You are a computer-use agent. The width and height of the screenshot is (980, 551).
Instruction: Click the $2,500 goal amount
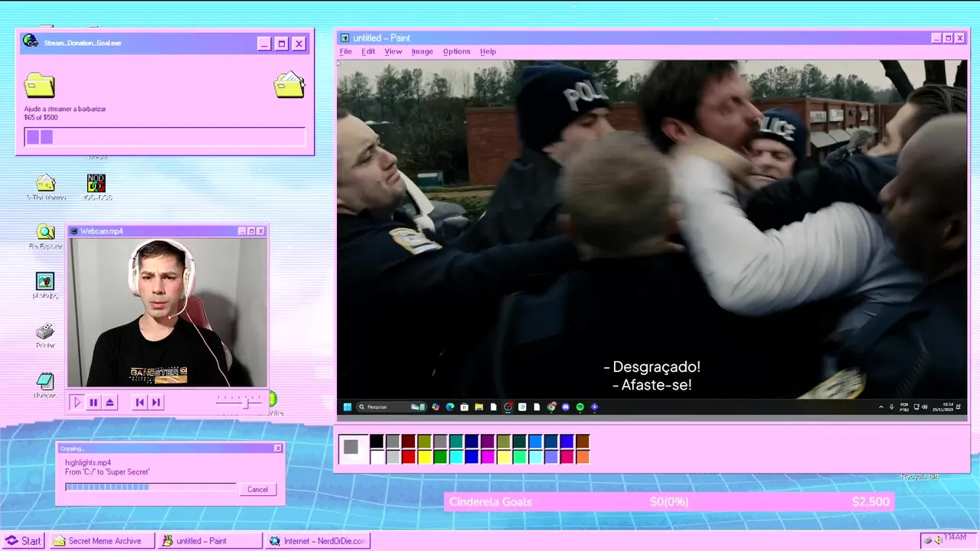871,502
